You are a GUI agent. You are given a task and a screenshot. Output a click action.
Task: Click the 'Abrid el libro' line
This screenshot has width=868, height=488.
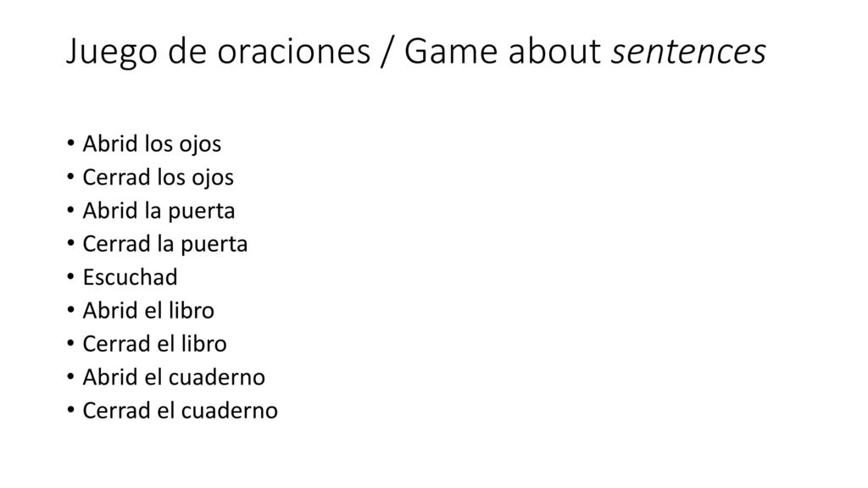(148, 310)
